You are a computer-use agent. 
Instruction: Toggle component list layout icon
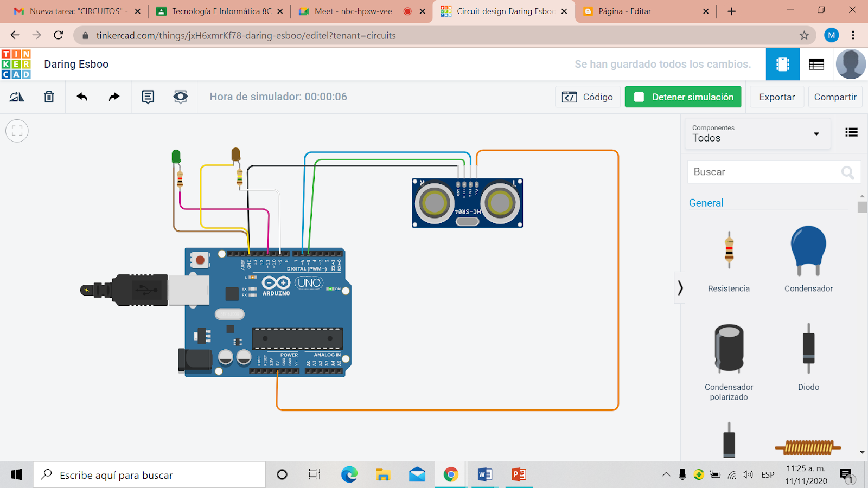click(851, 132)
